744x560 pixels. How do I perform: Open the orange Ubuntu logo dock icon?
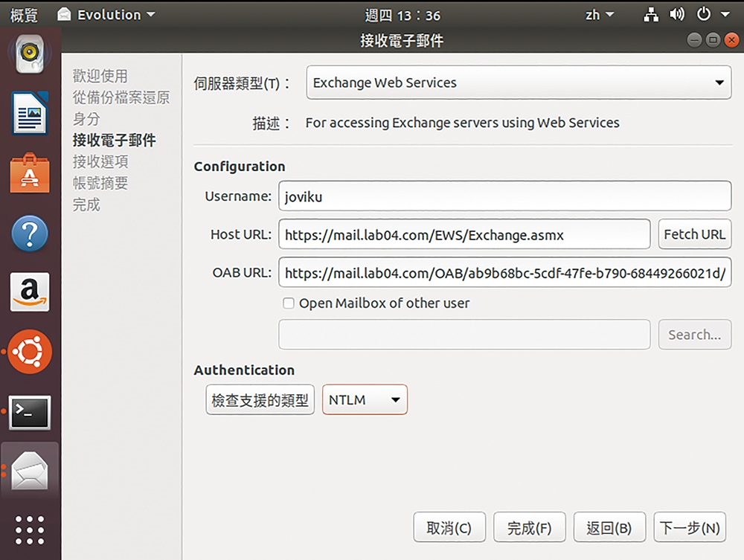point(30,351)
